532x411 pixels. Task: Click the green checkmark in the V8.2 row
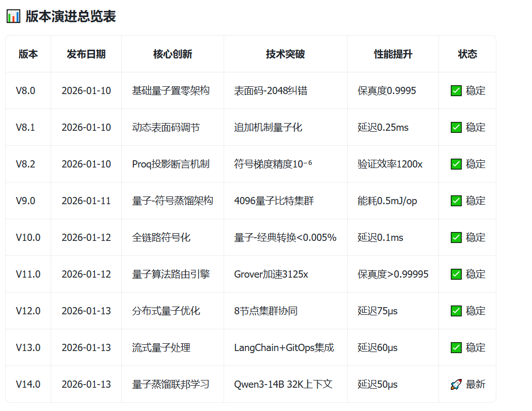coord(456,164)
